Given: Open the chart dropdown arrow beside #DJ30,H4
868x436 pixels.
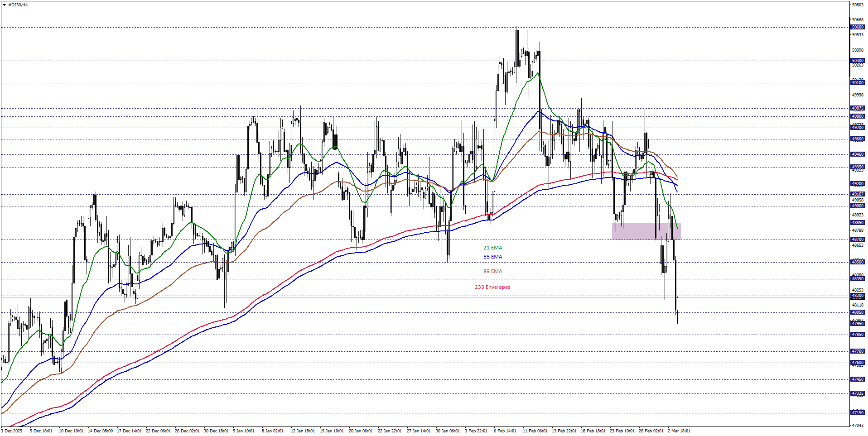Looking at the screenshot, I should (4, 5).
